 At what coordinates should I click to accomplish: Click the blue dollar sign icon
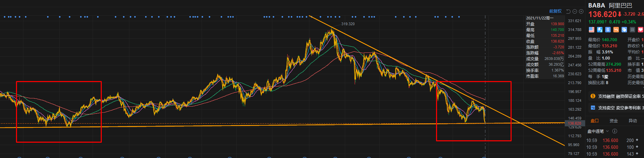point(608,30)
